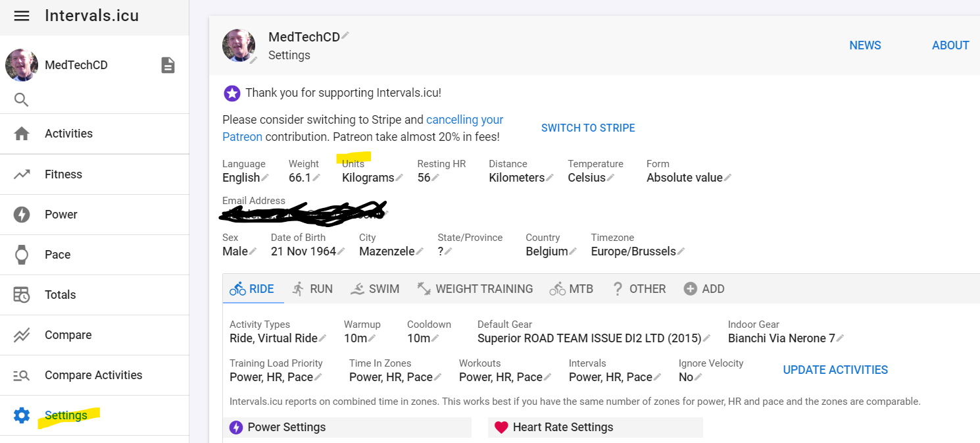This screenshot has width=980, height=443.
Task: Switch to the SWIM tab
Action: click(375, 289)
